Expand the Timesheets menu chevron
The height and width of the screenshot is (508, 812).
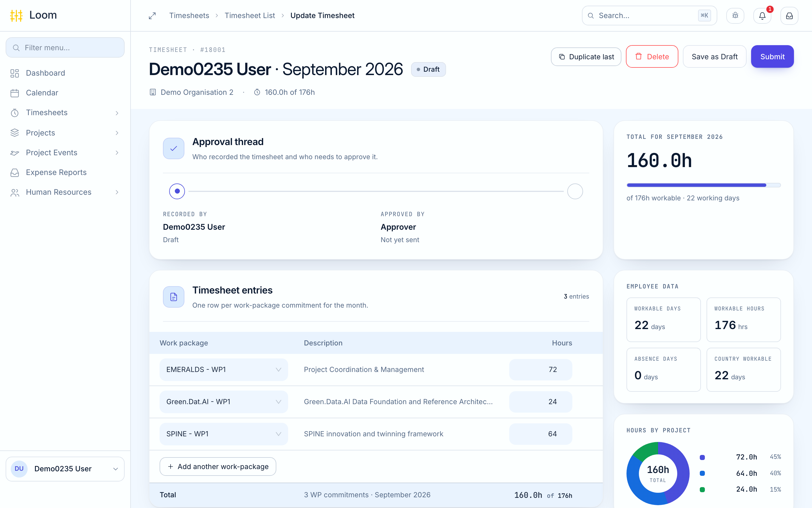117,113
